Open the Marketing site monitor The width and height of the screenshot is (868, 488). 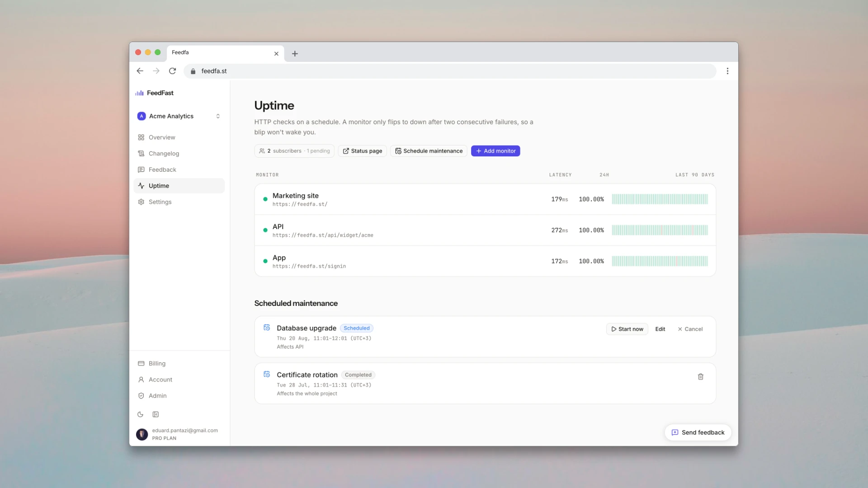485,199
